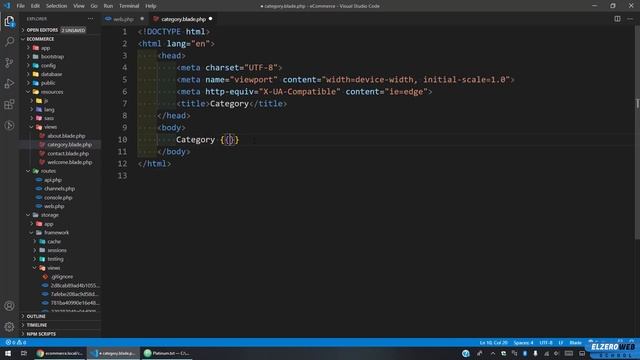Open the Explorer view in activity bar
Viewport: 640px width, 360px height.
9,21
